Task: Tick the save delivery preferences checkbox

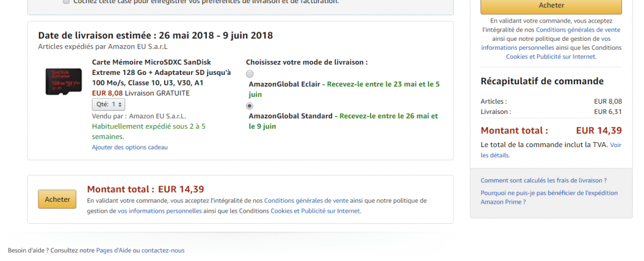Action: pos(67,2)
